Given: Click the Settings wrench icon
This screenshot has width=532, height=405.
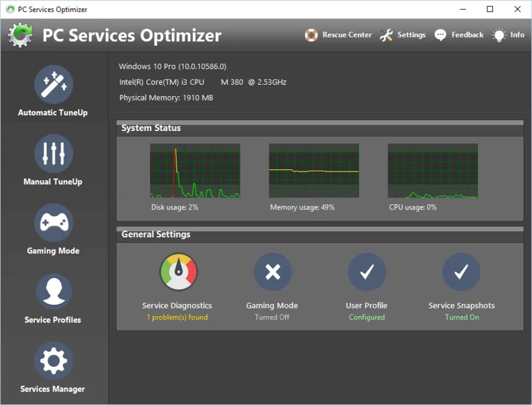Looking at the screenshot, I should (386, 35).
